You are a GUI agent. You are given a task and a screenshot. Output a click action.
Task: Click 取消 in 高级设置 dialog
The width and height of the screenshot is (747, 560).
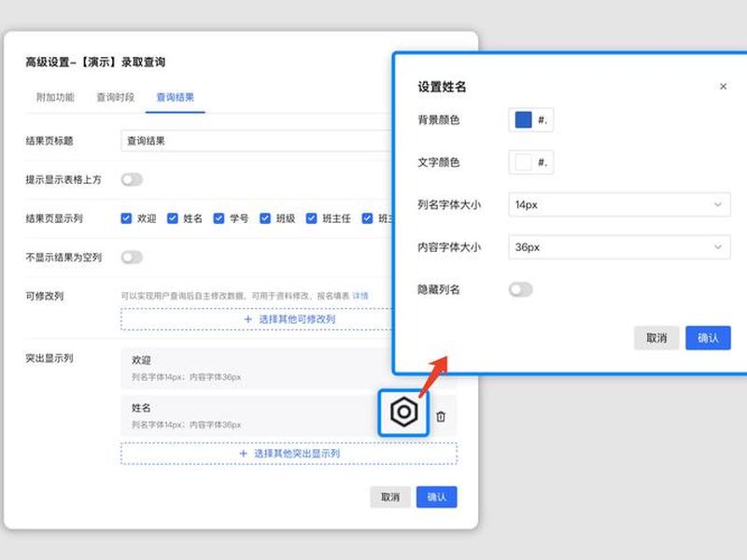point(390,497)
